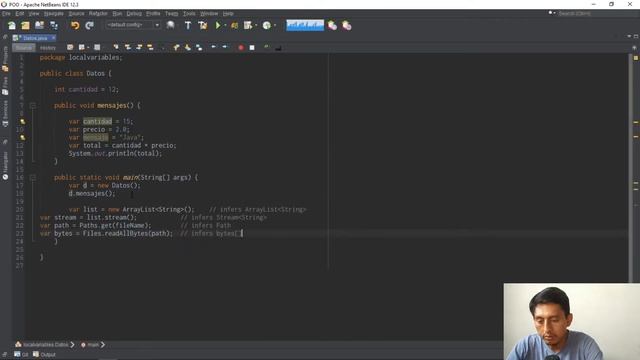Click the round green icon after Profile
The height and width of the screenshot is (360, 640).
click(x=267, y=25)
